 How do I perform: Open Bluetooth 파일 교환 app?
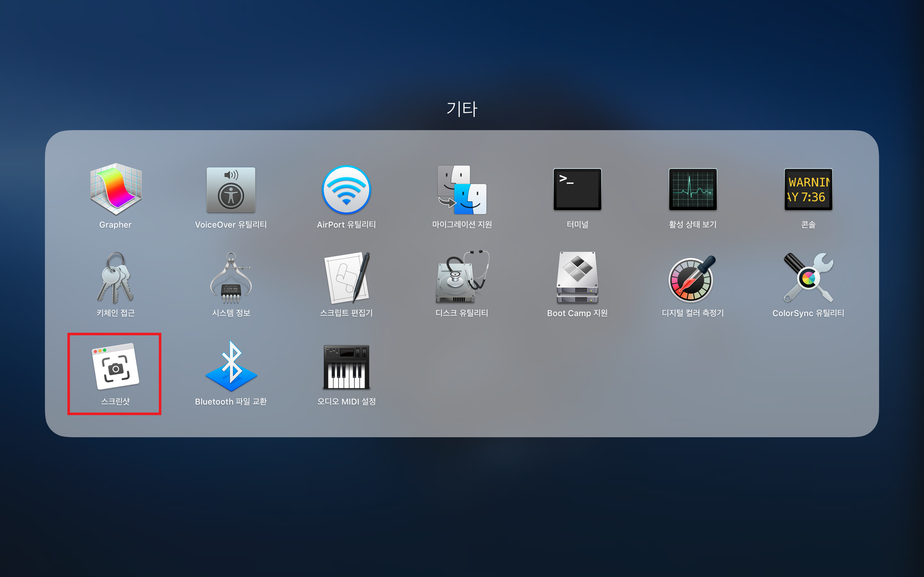231,366
